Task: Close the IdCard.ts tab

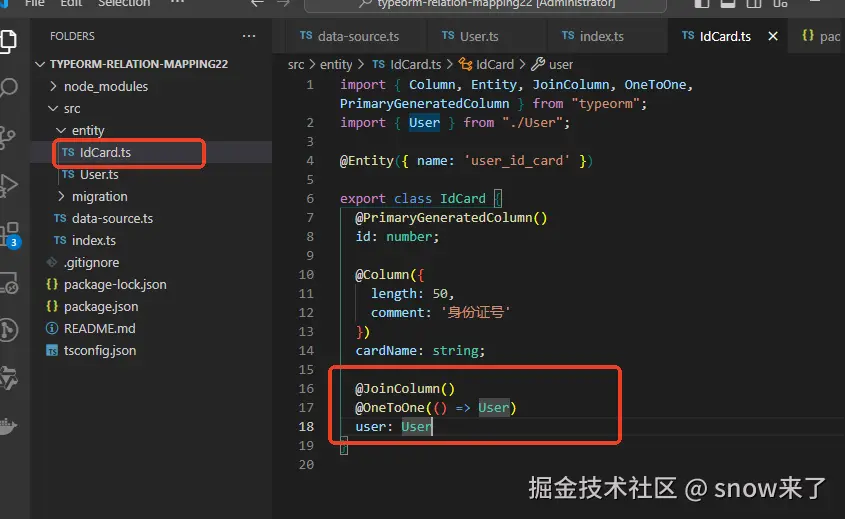Action: 773,36
